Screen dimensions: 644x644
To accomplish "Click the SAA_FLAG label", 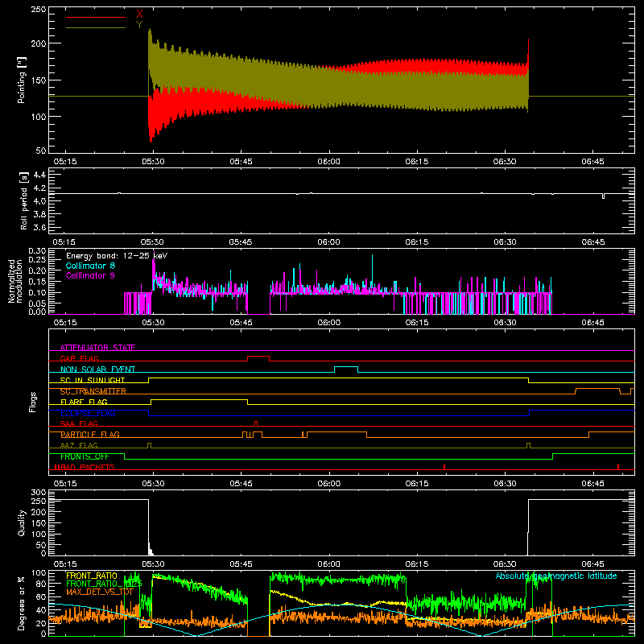I will (x=79, y=423).
